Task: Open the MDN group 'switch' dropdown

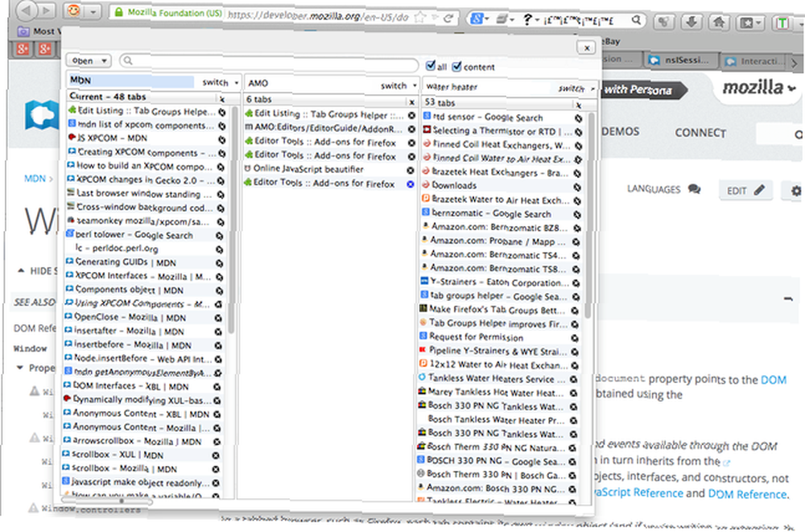Action: [x=221, y=82]
